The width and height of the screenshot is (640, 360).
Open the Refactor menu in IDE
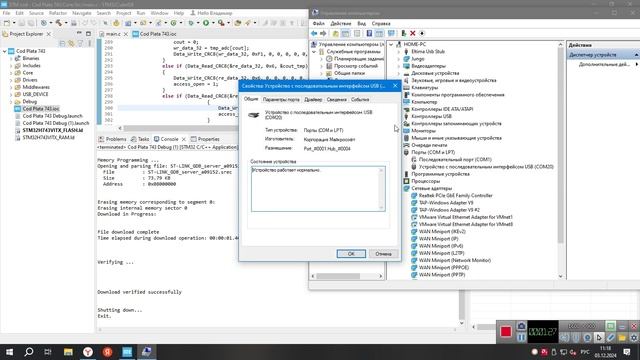(58, 13)
